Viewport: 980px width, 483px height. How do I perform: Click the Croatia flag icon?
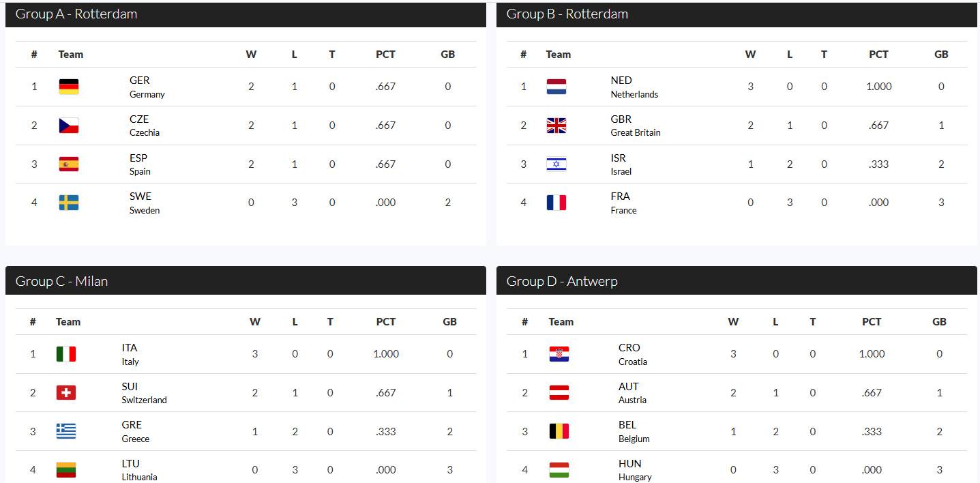click(x=559, y=354)
